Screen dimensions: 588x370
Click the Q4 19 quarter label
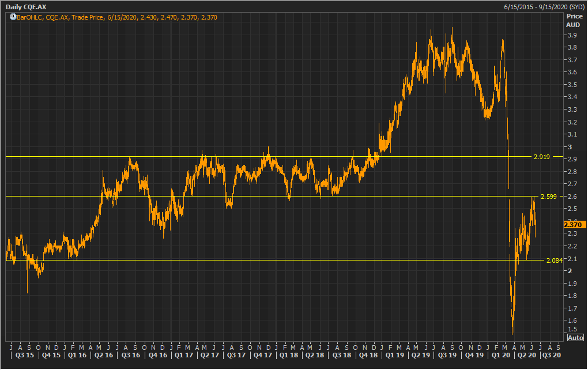pyautogui.click(x=474, y=355)
